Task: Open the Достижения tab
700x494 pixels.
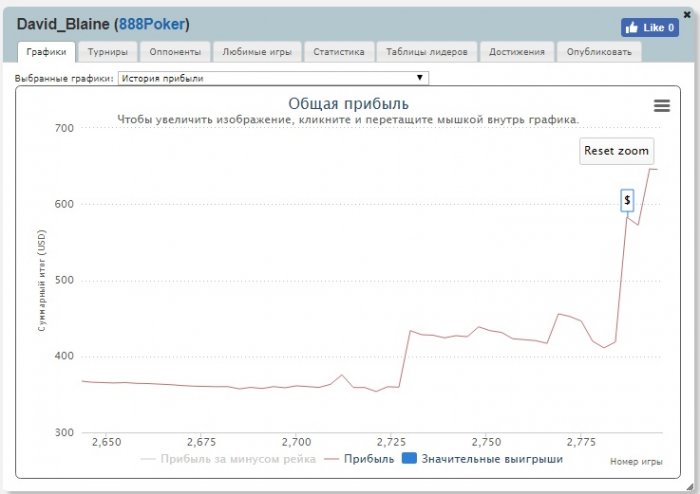Action: 517,52
